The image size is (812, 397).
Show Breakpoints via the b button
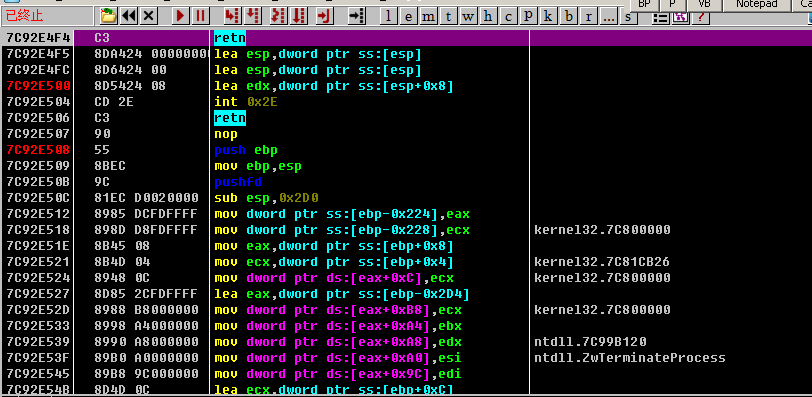coord(569,16)
